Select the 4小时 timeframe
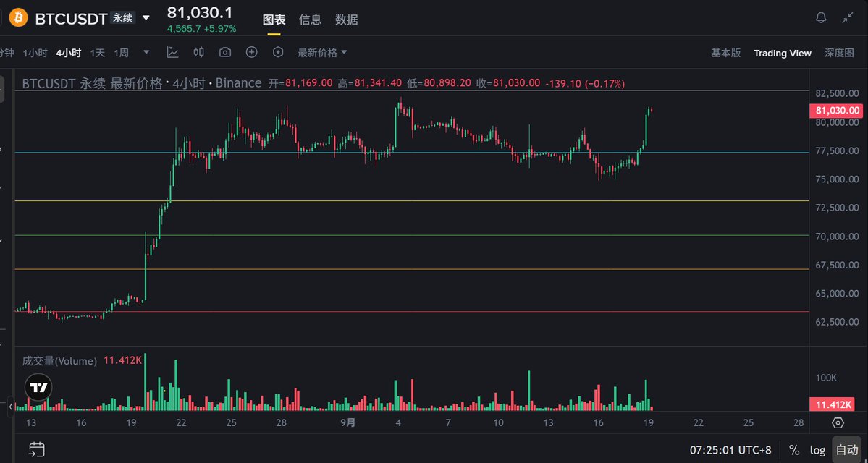Viewport: 868px width, 463px height. tap(69, 53)
